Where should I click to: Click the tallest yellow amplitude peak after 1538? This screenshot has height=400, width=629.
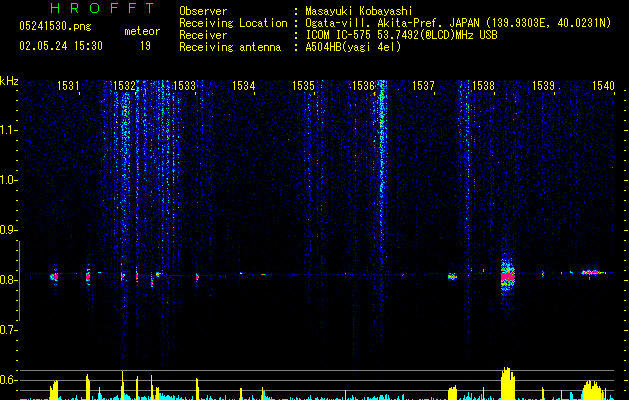click(x=507, y=383)
